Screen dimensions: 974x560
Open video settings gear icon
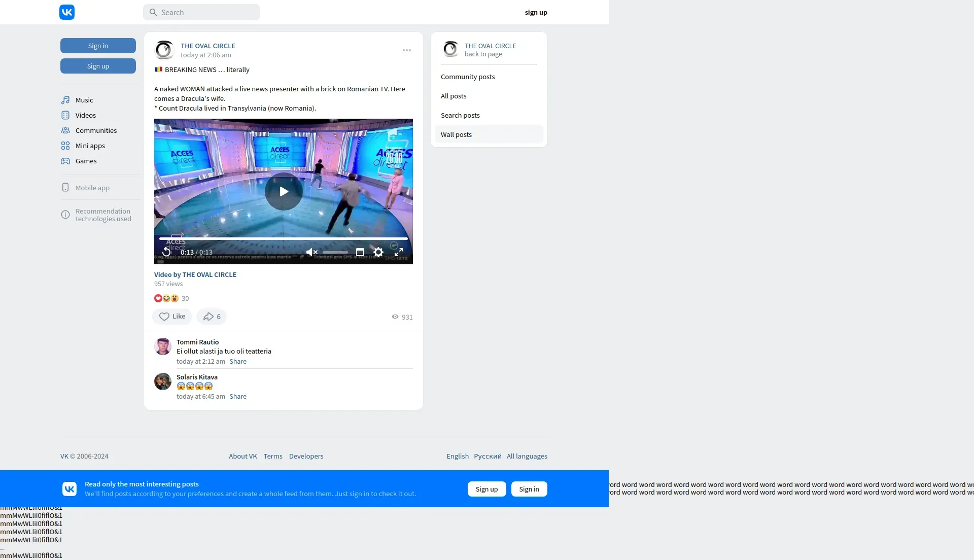pos(378,252)
